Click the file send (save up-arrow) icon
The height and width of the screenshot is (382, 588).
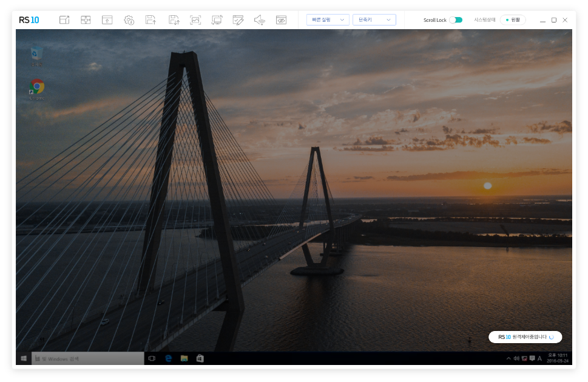tap(150, 20)
